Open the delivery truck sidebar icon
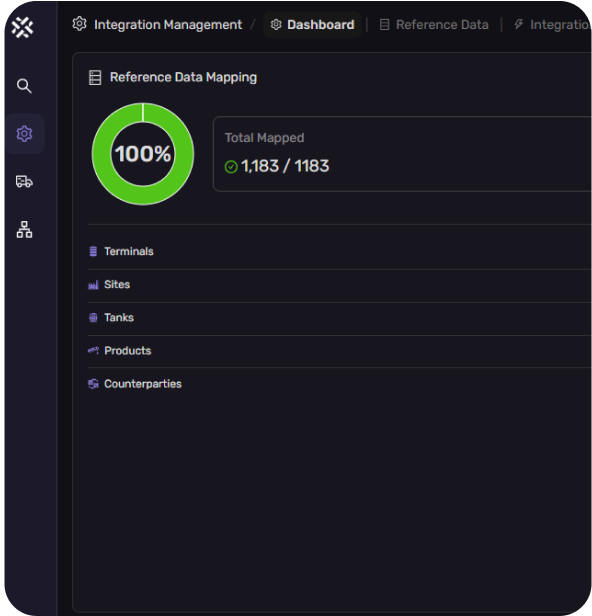This screenshot has height=616, width=592. 24,182
